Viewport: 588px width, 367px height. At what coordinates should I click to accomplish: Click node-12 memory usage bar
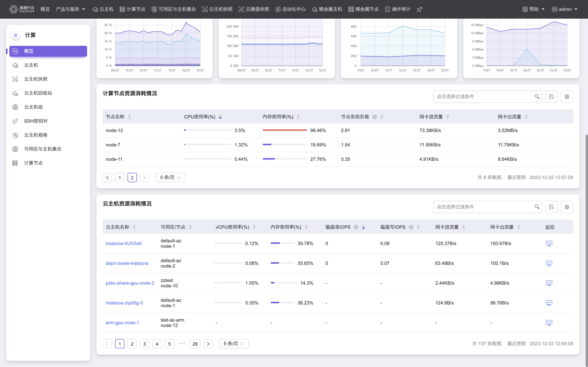(284, 130)
